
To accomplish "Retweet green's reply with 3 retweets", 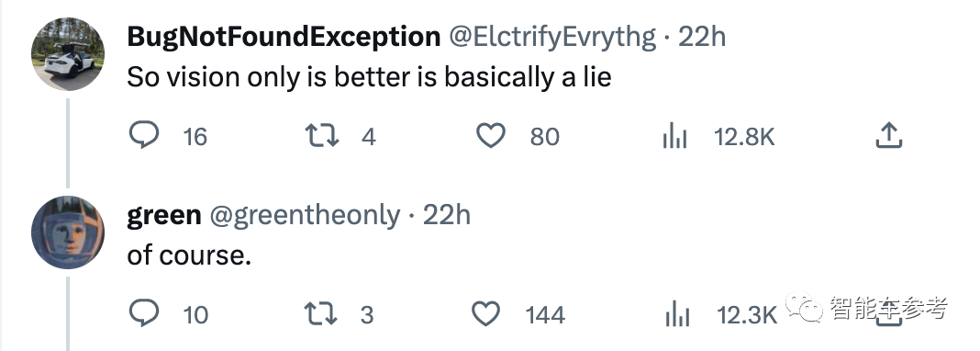I will (321, 313).
